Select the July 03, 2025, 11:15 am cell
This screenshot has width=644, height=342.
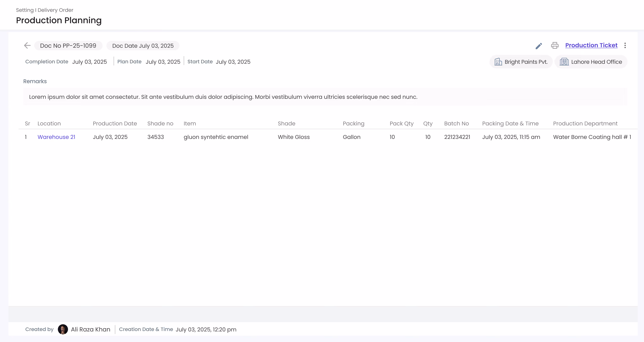click(x=511, y=137)
